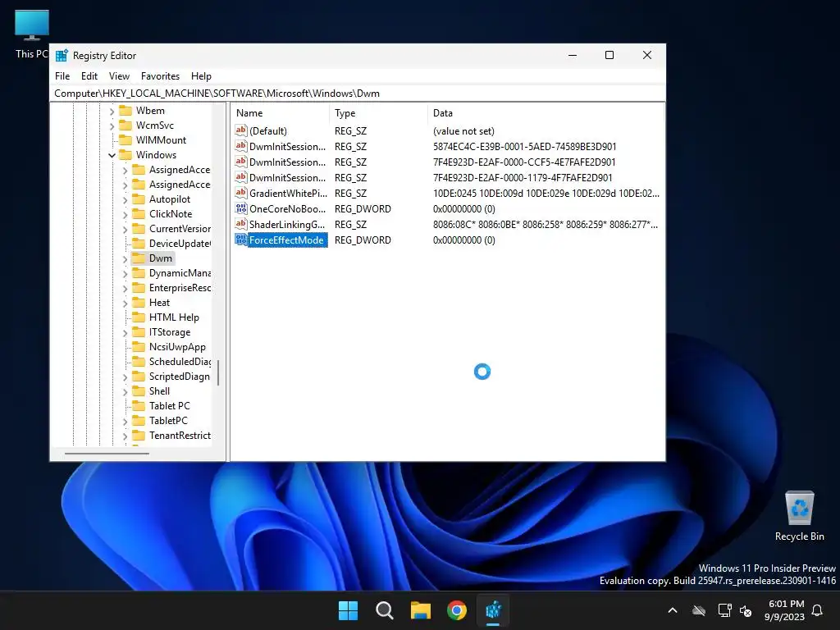Click the HTML Help folder icon
Image resolution: width=840 pixels, height=630 pixels.
click(139, 317)
